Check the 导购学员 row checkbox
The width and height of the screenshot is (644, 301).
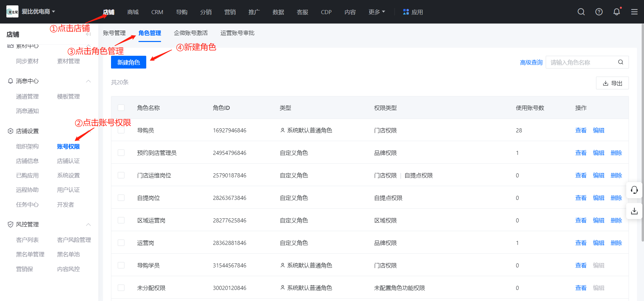[121, 265]
